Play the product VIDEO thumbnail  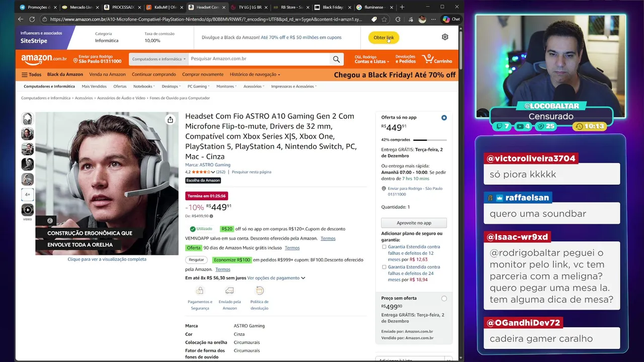(27, 210)
